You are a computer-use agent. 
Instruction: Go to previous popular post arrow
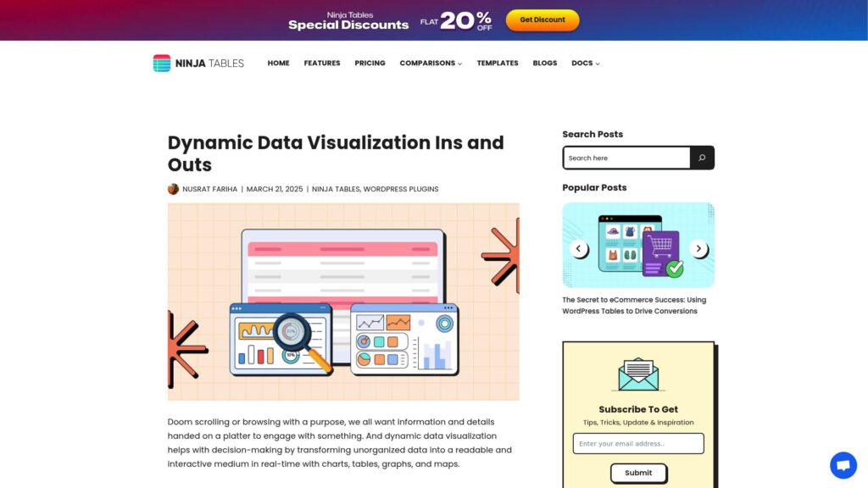(x=578, y=248)
